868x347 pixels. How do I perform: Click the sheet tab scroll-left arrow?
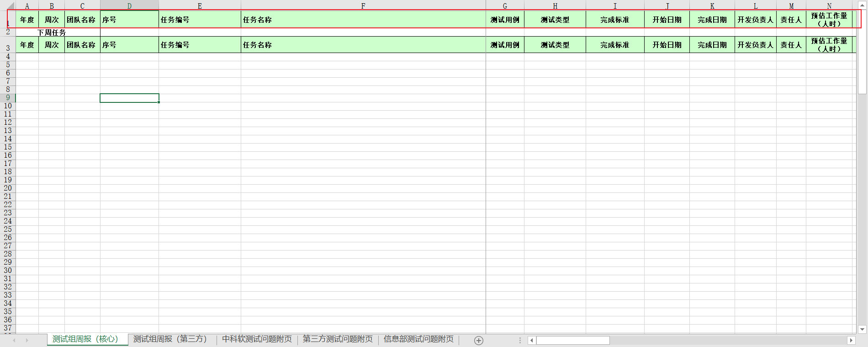click(14, 340)
